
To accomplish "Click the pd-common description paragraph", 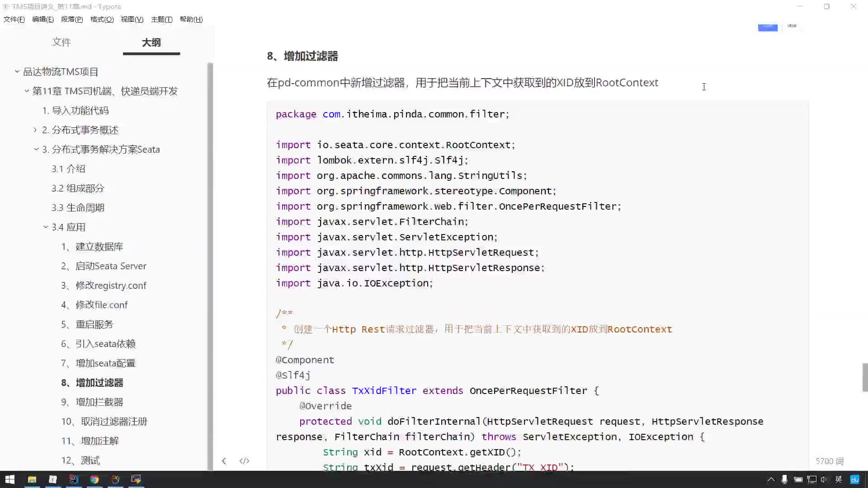I will pyautogui.click(x=462, y=82).
